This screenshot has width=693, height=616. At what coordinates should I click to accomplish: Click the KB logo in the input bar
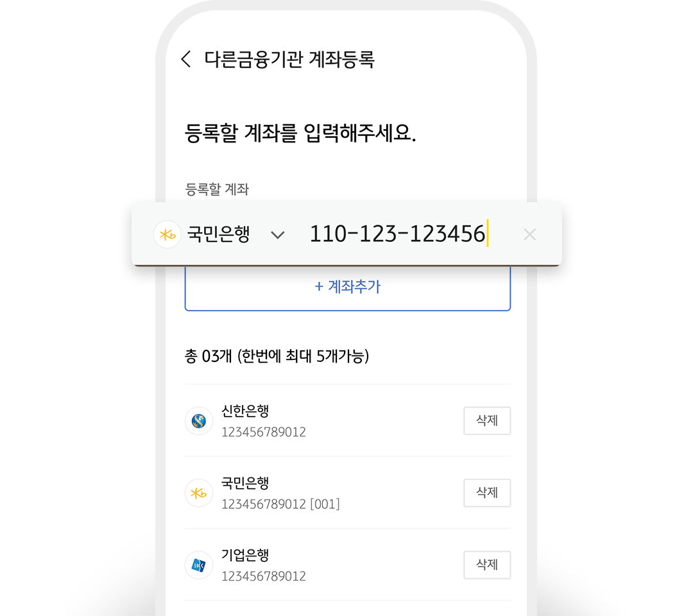point(167,234)
